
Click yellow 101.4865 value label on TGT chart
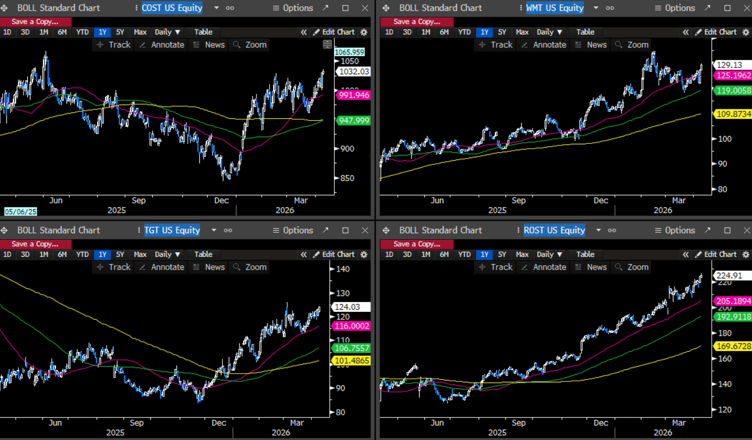pos(352,360)
